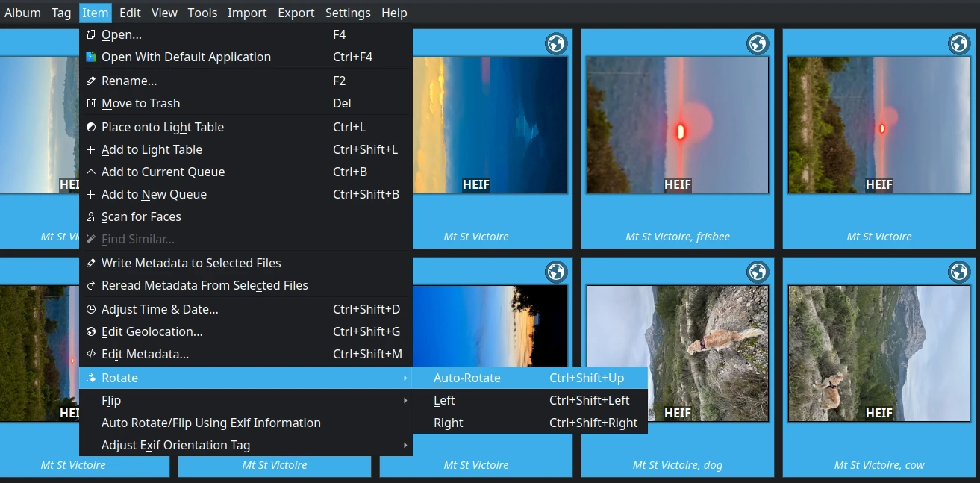The height and width of the screenshot is (483, 980).
Task: Click the Move to Trash icon
Action: pyautogui.click(x=90, y=103)
